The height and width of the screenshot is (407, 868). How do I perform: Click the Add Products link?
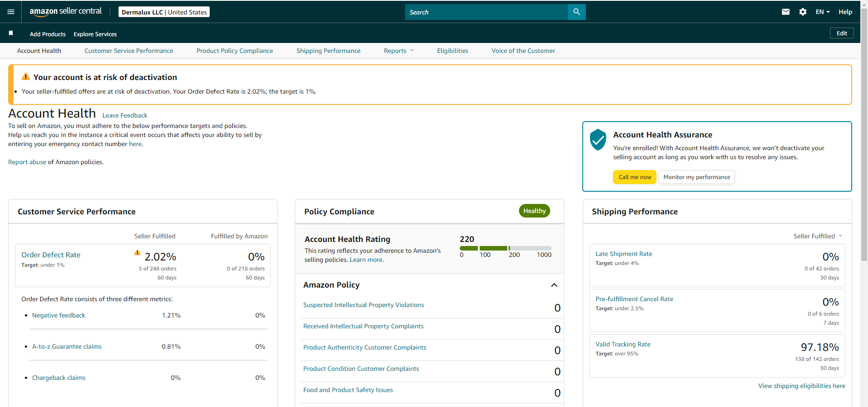47,34
